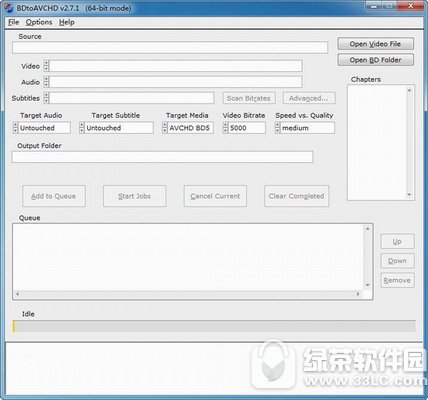Click Add to Queue
The height and width of the screenshot is (400, 428).
click(x=54, y=196)
